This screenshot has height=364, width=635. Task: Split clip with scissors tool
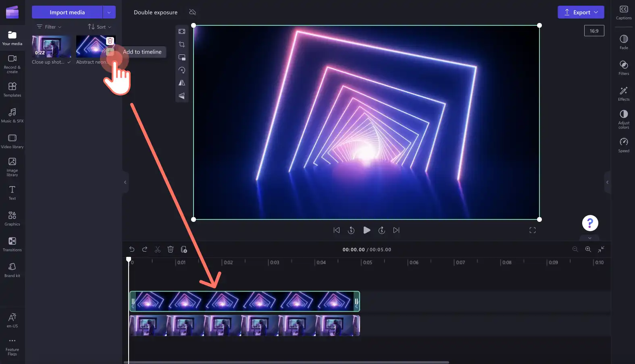(158, 250)
